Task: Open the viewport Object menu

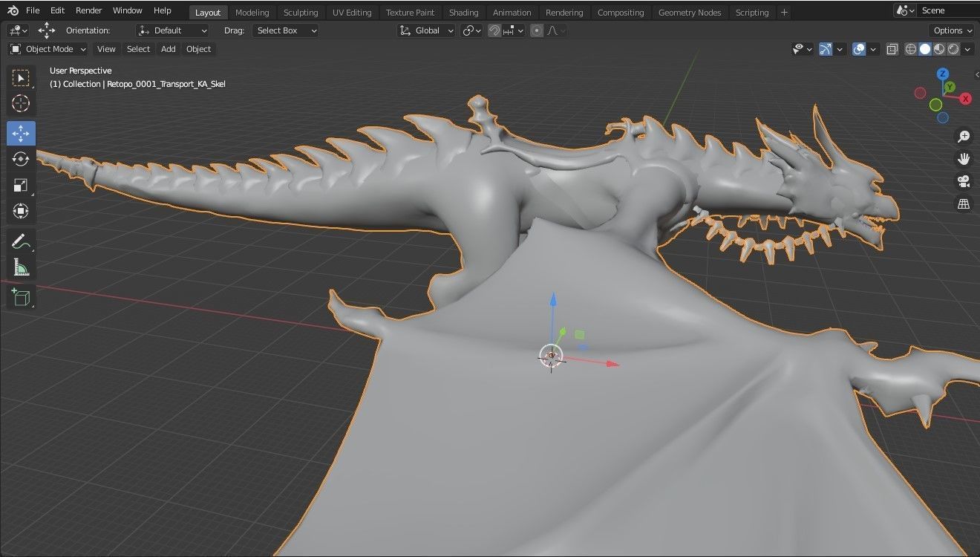Action: point(198,49)
